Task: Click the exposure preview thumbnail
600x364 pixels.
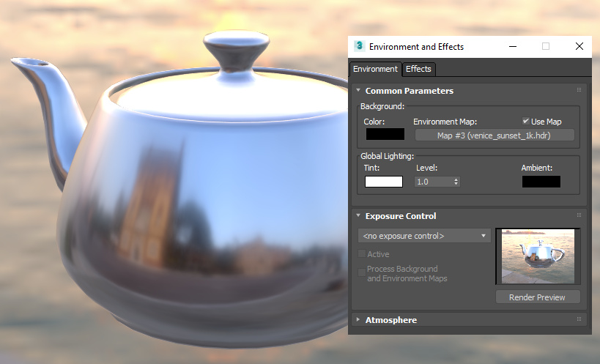Action: [538, 256]
